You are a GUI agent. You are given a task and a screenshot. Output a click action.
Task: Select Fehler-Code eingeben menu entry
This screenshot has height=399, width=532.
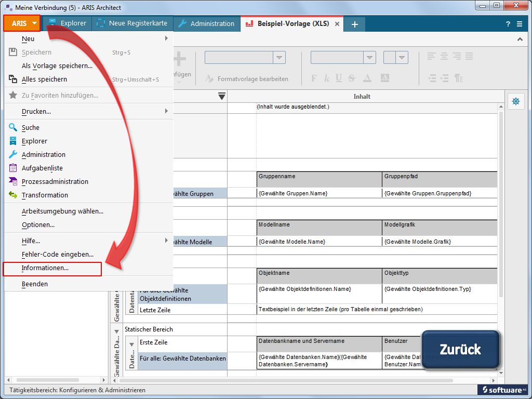88,254
